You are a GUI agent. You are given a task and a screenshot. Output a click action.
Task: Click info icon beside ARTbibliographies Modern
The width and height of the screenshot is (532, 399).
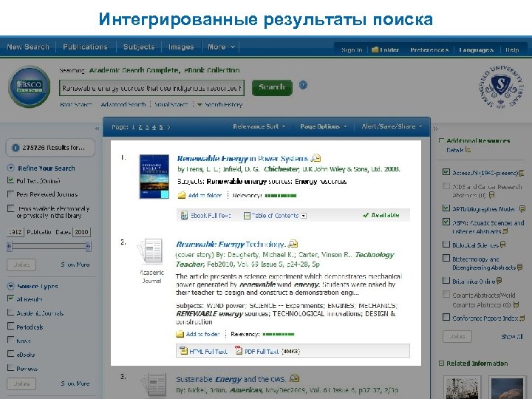pos(522,208)
